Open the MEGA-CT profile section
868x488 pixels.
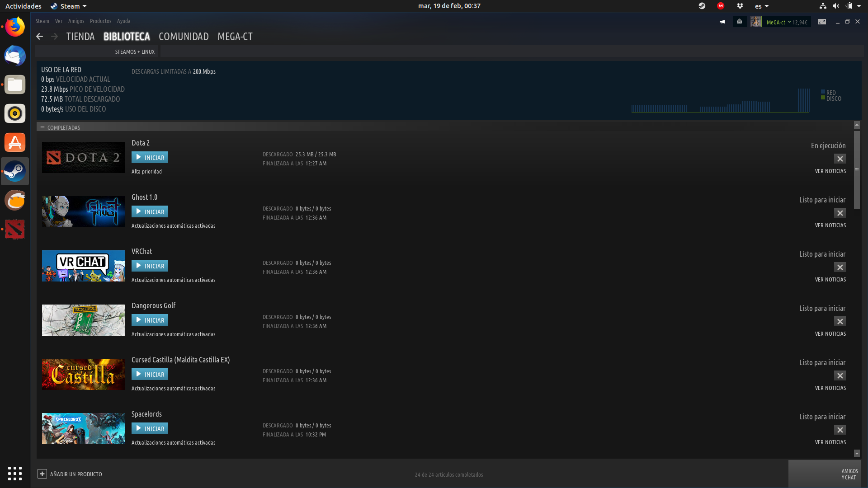[x=235, y=37]
